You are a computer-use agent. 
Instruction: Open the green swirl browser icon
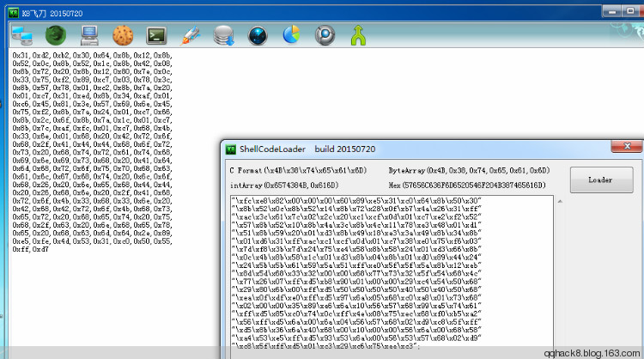pos(56,35)
